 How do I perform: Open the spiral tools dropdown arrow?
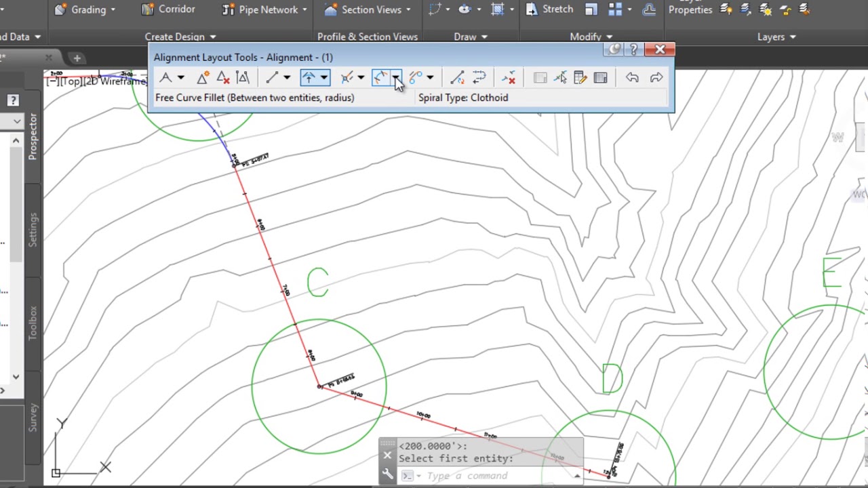click(x=430, y=78)
